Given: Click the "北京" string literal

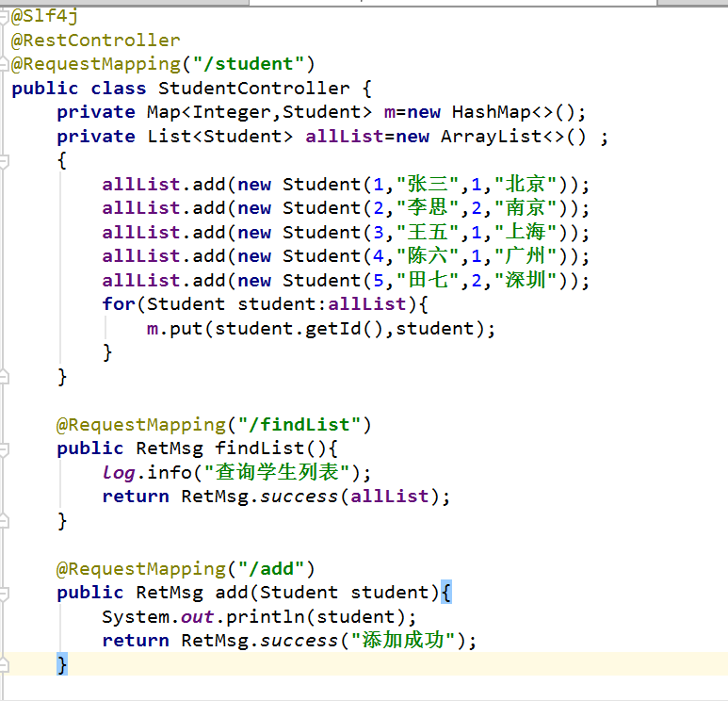Looking at the screenshot, I should pos(526,185).
